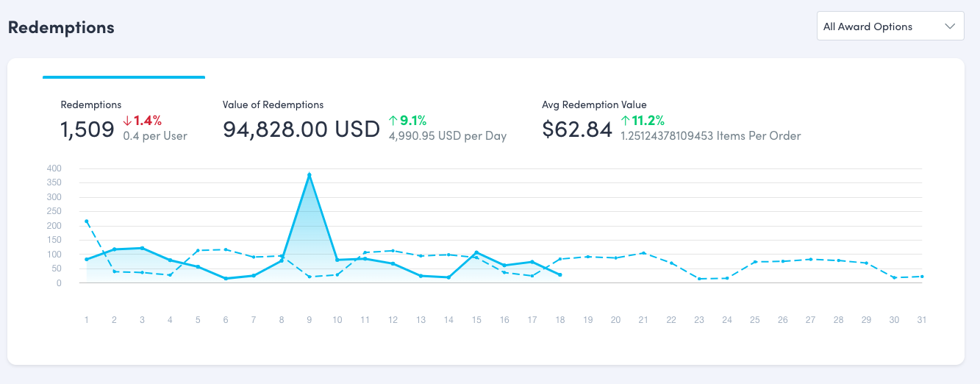This screenshot has width=980, height=384.
Task: Click the $62.84 average value
Action: (x=577, y=129)
